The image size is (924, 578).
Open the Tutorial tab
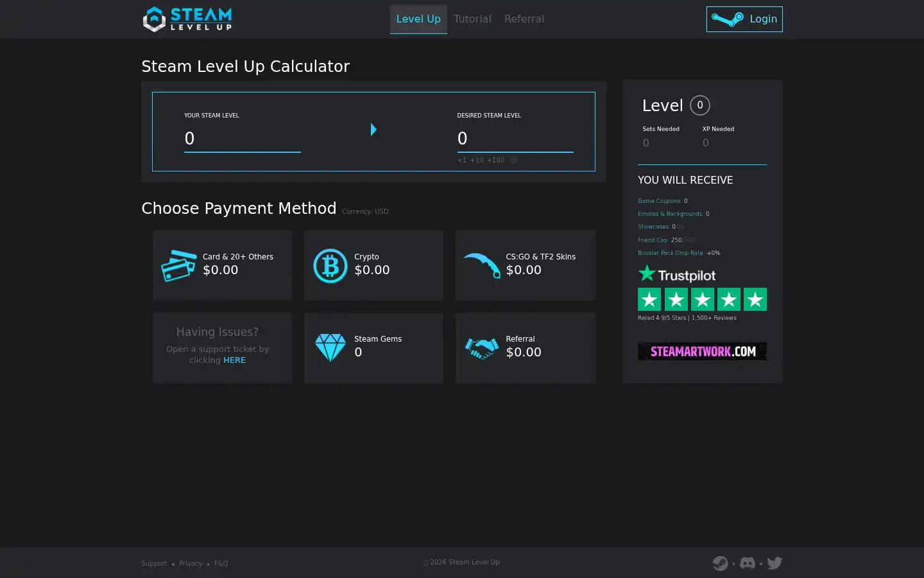click(472, 19)
